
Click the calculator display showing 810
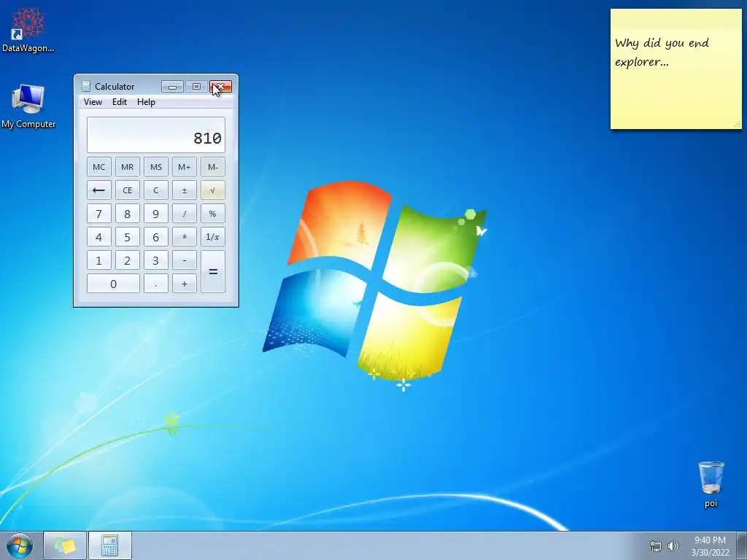pos(156,135)
